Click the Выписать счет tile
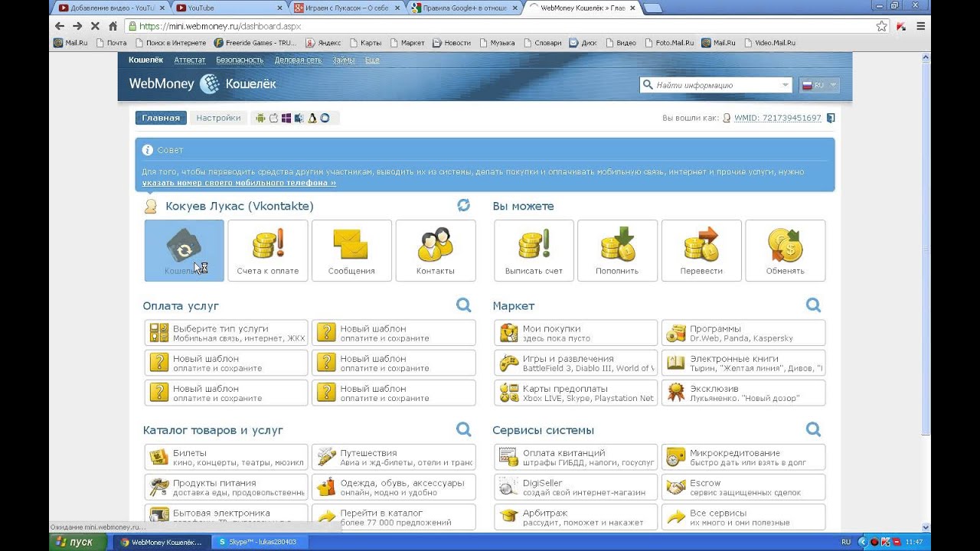 [534, 250]
